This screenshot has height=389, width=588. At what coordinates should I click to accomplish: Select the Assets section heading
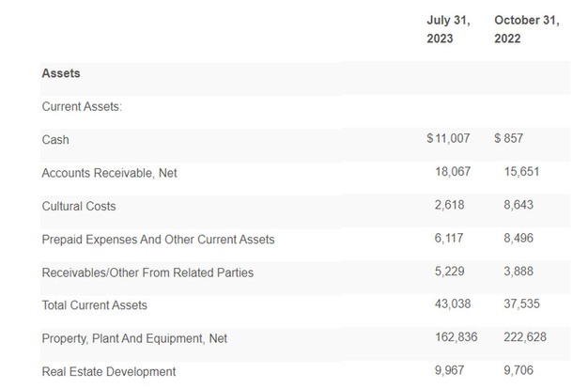tap(61, 73)
